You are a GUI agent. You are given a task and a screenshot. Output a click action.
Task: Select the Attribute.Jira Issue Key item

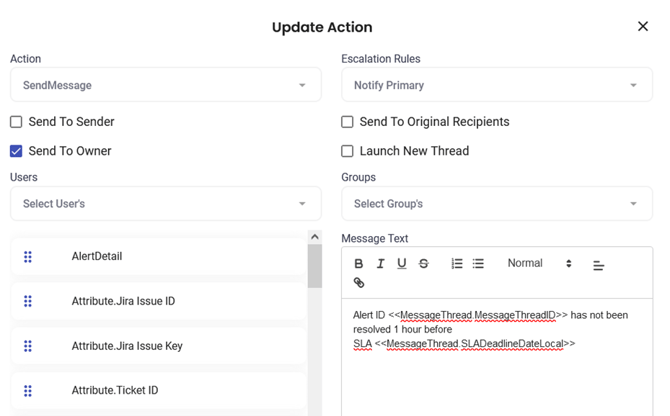tap(127, 346)
